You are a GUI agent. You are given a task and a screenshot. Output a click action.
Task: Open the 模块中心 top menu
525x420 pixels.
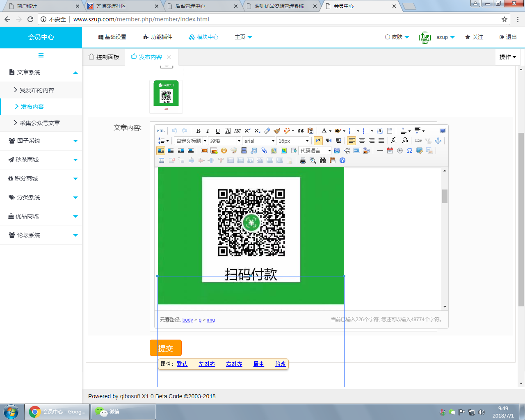[x=203, y=37]
